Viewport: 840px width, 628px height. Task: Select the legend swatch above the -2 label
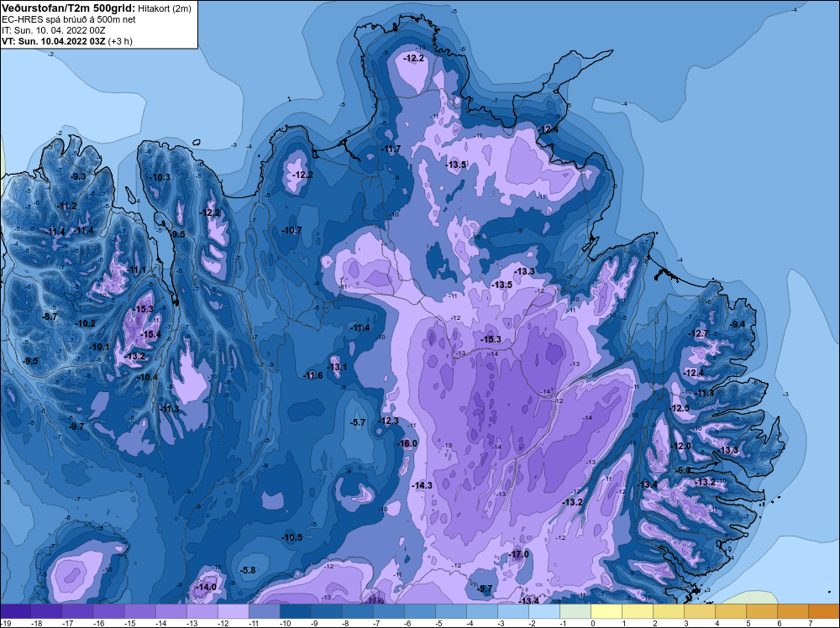(544, 611)
